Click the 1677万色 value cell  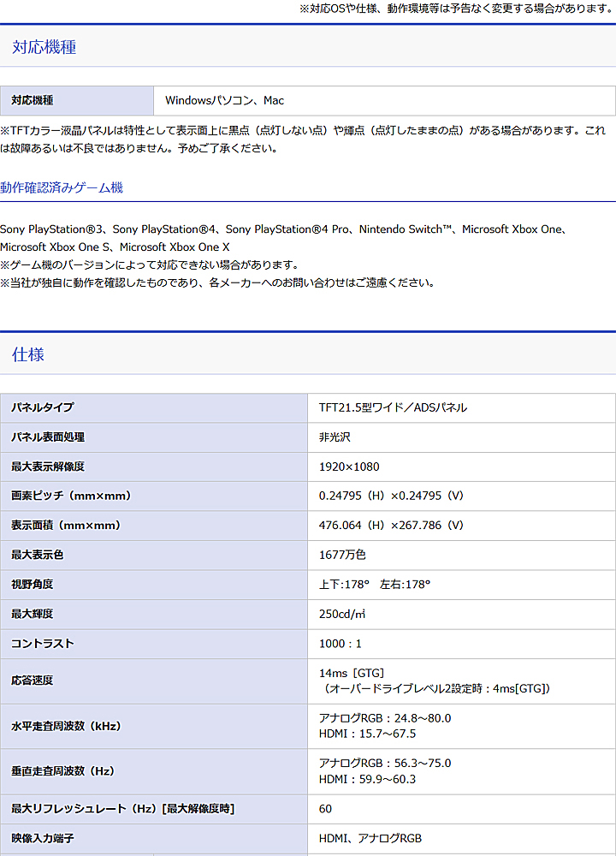click(462, 556)
